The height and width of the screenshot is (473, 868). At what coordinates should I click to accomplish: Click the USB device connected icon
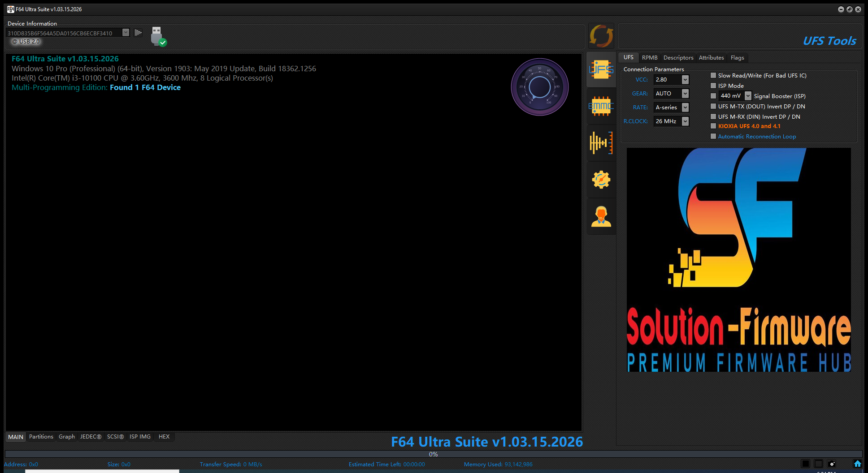click(158, 36)
